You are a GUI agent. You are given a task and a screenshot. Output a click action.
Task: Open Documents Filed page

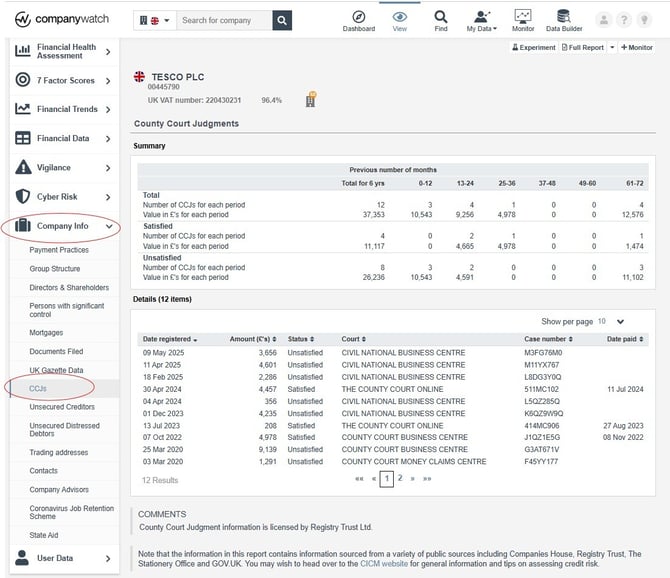(x=56, y=352)
